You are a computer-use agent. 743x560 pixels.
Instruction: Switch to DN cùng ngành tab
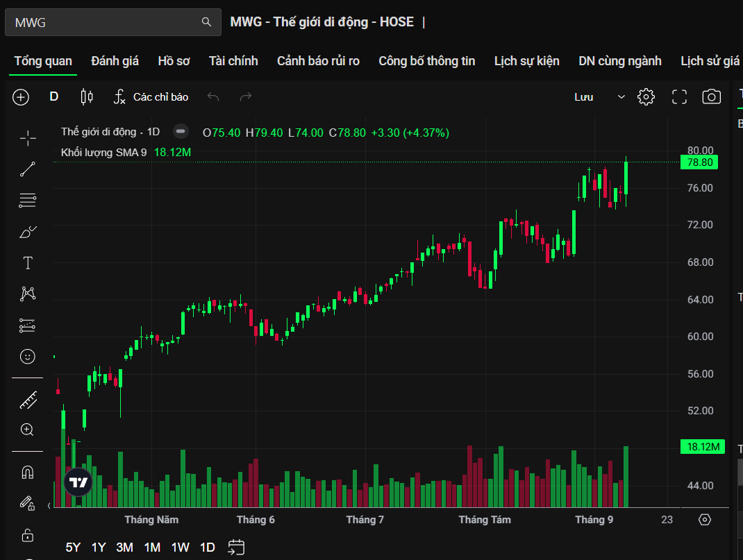click(x=620, y=61)
